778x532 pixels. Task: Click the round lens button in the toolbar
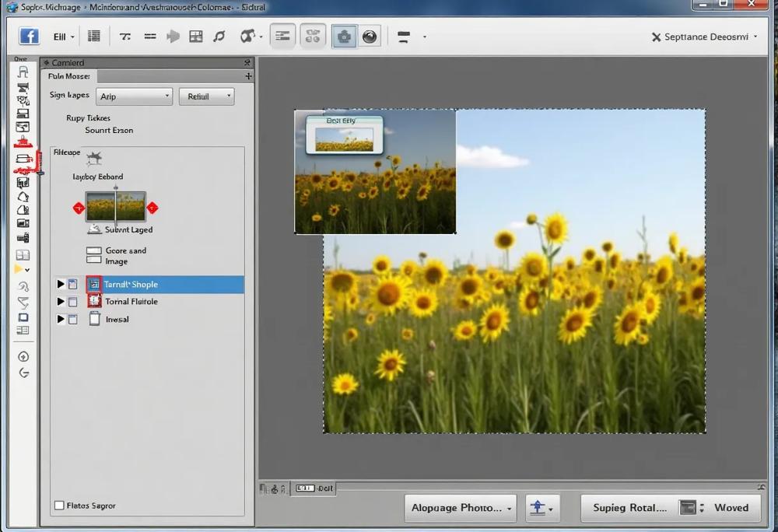coord(370,37)
